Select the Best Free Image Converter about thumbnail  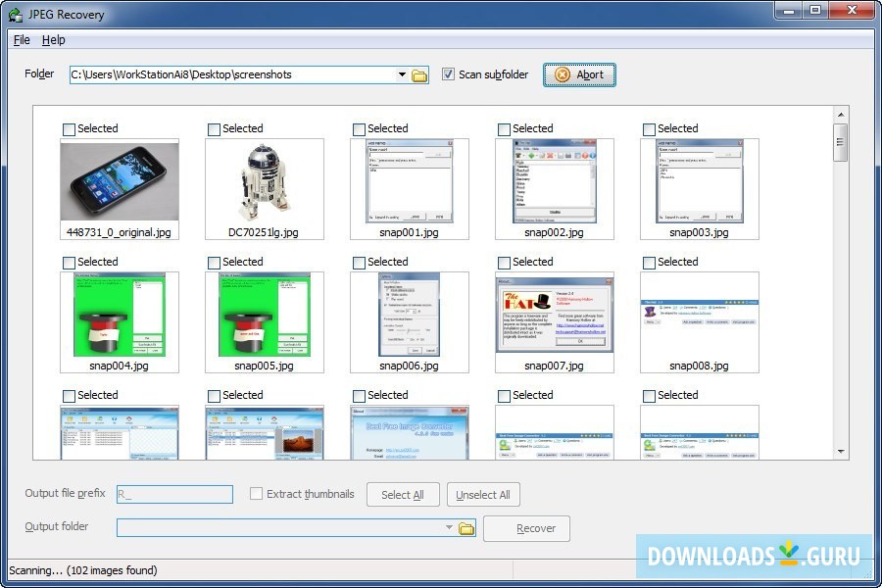tap(410, 433)
